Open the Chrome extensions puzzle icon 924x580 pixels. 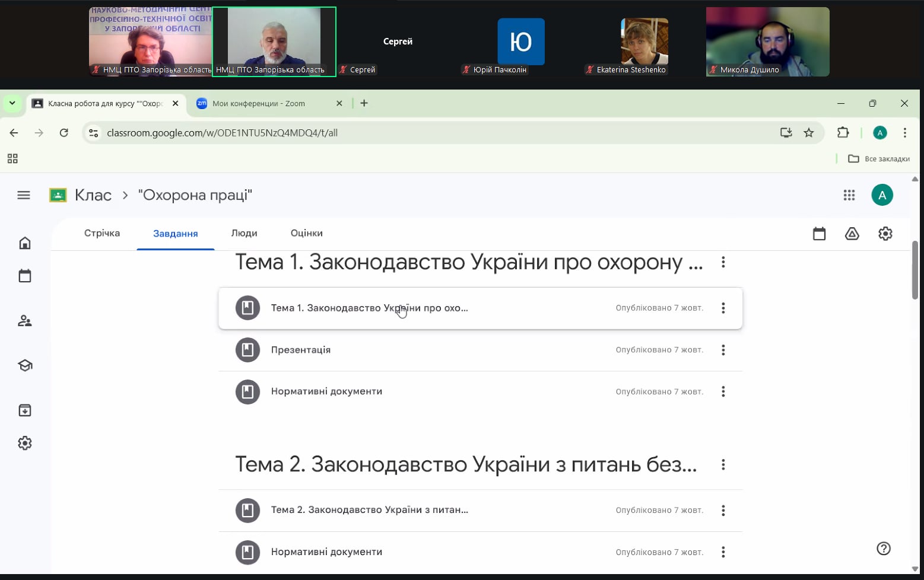point(843,133)
